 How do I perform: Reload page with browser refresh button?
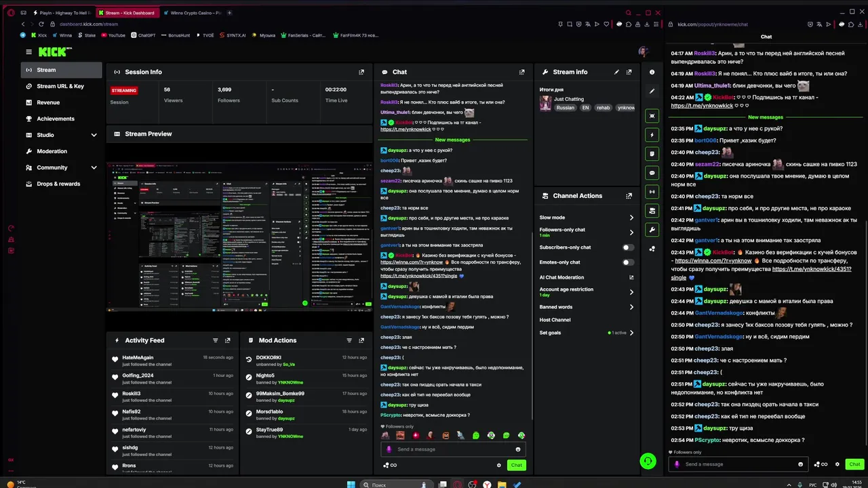tap(41, 24)
